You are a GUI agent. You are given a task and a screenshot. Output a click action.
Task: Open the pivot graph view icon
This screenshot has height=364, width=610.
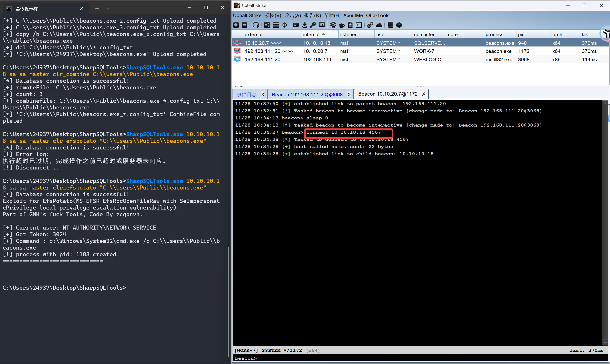(x=267, y=25)
